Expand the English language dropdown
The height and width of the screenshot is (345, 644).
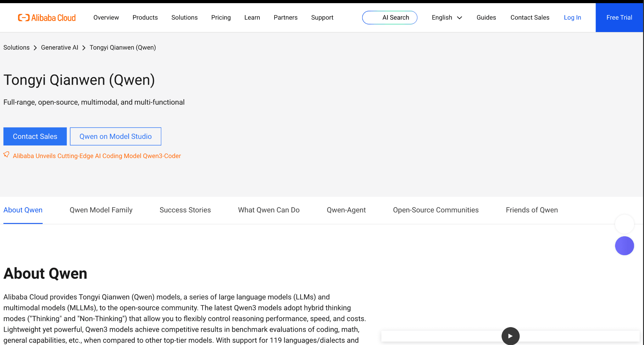coord(447,18)
